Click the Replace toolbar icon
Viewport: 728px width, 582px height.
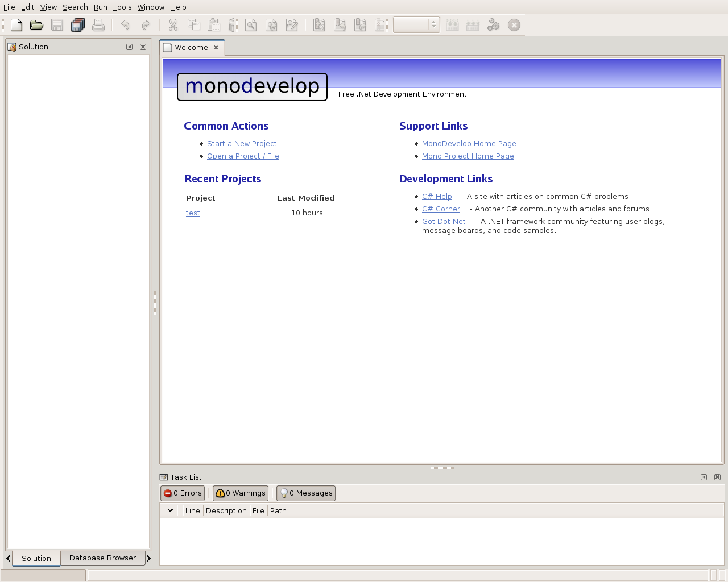pyautogui.click(x=292, y=25)
